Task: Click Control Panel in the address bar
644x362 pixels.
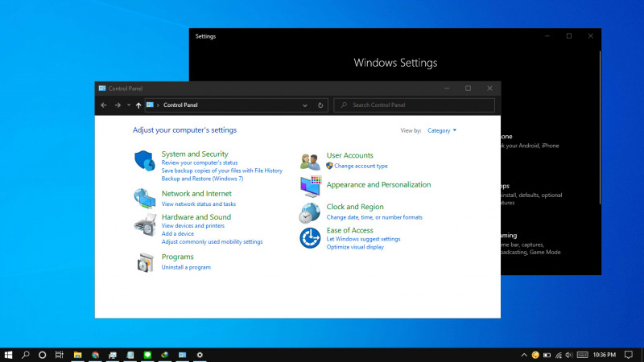Action: coord(180,105)
